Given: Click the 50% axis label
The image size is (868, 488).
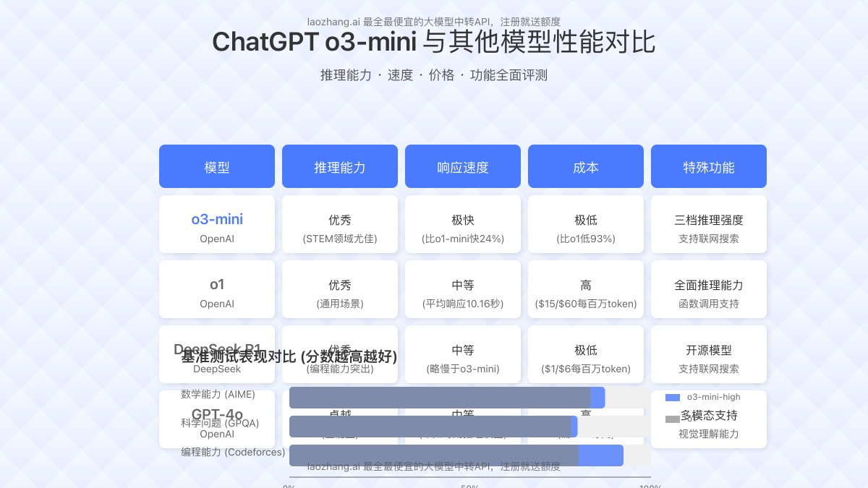Looking at the screenshot, I should [x=470, y=486].
